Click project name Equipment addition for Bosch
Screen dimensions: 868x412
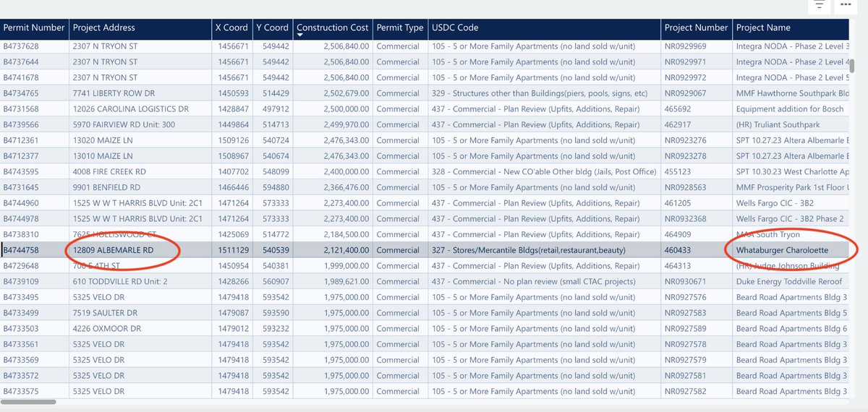(x=790, y=109)
